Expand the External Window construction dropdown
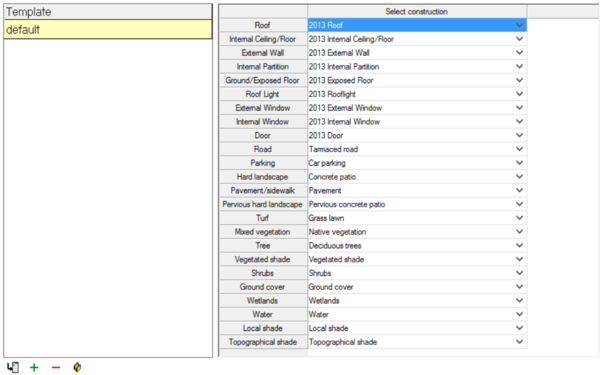 coord(519,108)
